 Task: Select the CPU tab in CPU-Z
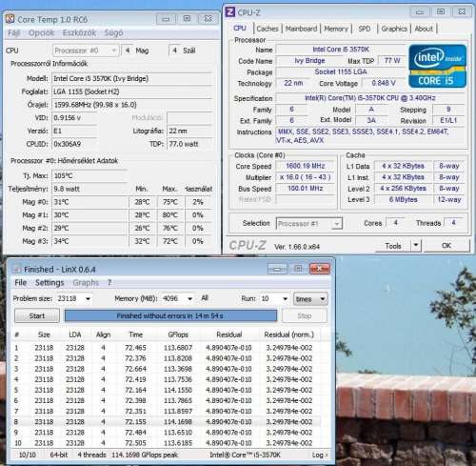tap(240, 29)
